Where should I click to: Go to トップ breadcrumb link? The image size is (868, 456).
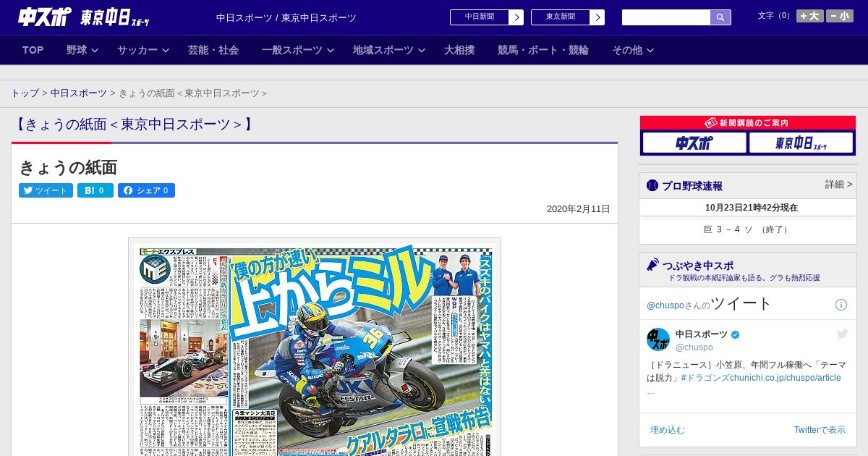pyautogui.click(x=25, y=93)
